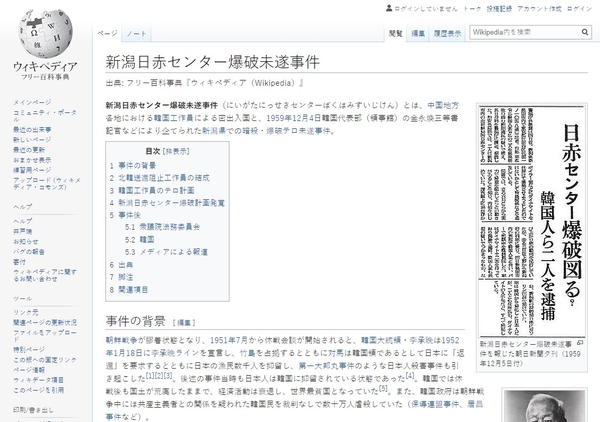Viewport: 600px width, 422px height.
Task: Open ウィキデータ項目 in the sidebar
Action: click(x=38, y=380)
